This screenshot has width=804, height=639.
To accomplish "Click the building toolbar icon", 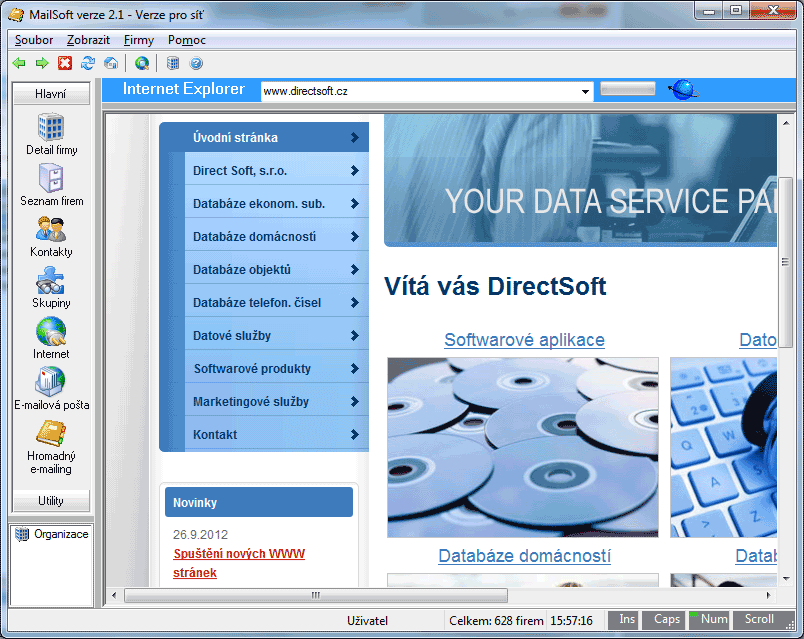I will pos(173,63).
